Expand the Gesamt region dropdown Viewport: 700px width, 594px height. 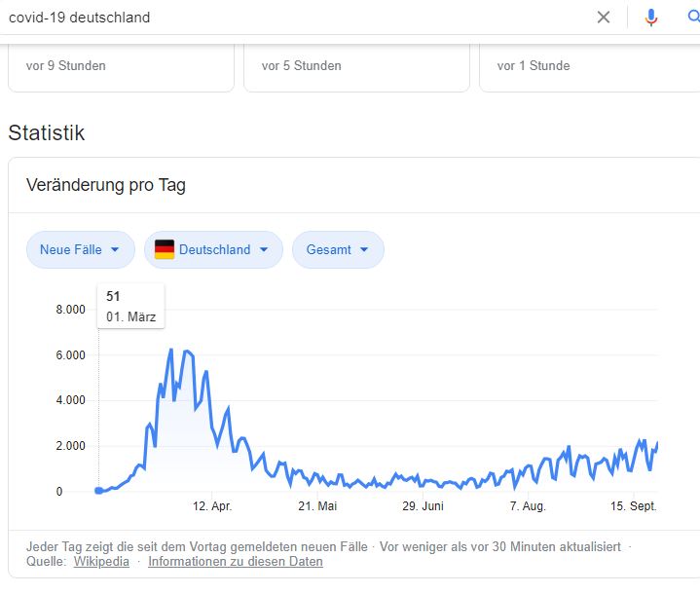[338, 249]
